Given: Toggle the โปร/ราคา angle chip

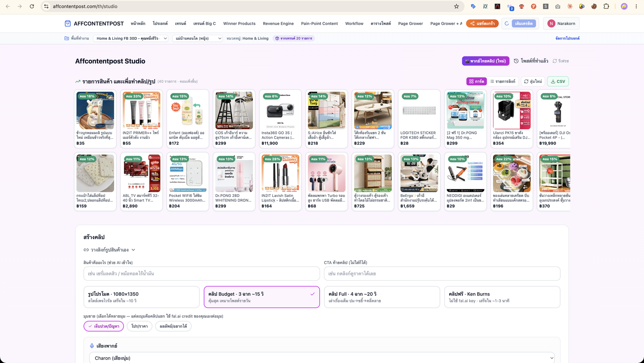Looking at the screenshot, I should pyautogui.click(x=140, y=326).
